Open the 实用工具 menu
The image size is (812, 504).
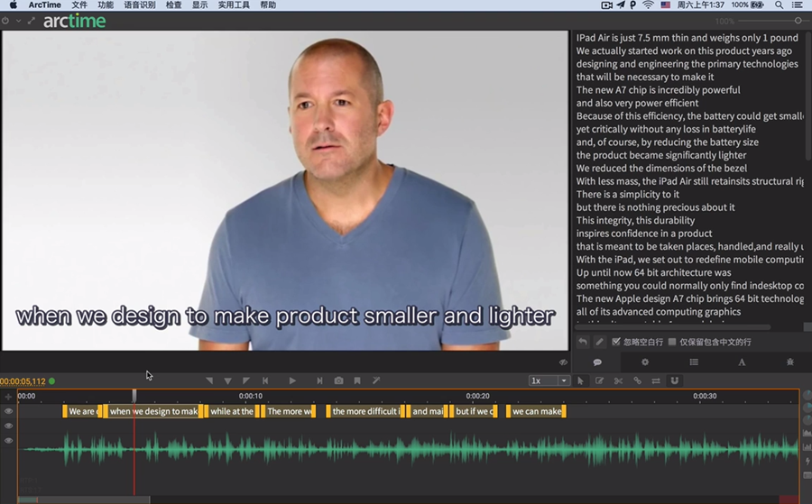coord(233,5)
